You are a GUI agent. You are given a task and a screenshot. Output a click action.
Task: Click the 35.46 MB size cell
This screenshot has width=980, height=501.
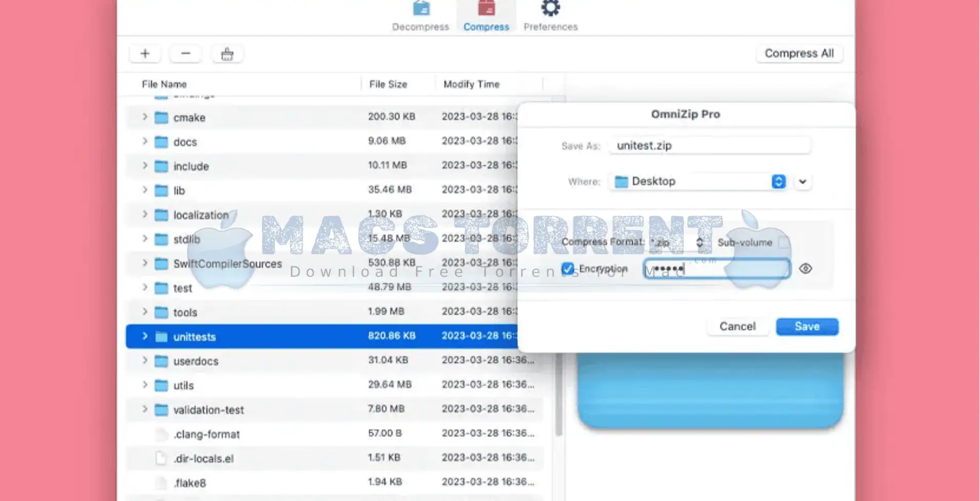tap(390, 189)
